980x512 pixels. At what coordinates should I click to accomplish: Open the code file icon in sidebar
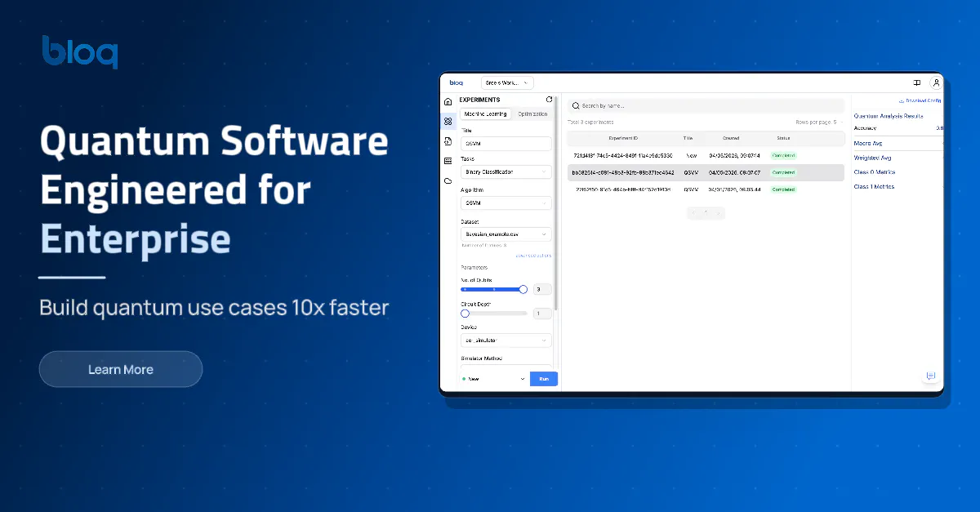click(x=448, y=141)
